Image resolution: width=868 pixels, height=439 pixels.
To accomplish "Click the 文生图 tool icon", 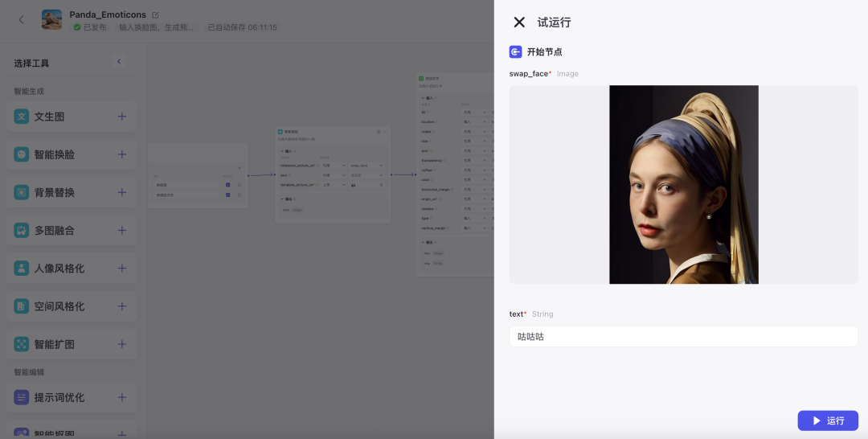I will click(x=21, y=117).
